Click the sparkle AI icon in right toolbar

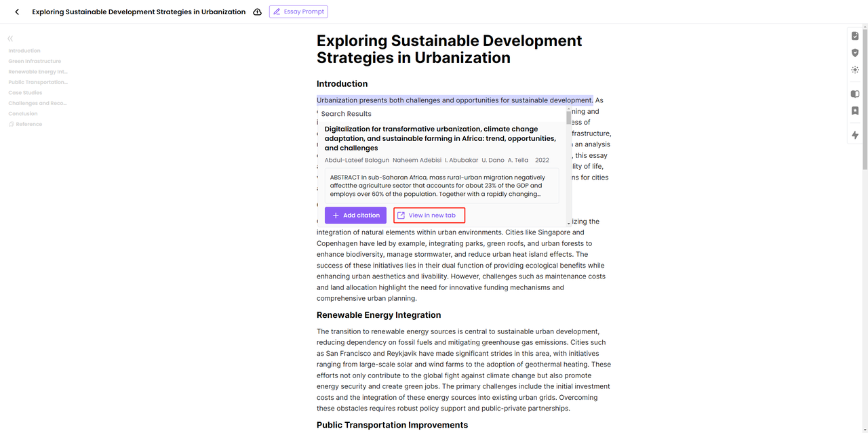855,70
